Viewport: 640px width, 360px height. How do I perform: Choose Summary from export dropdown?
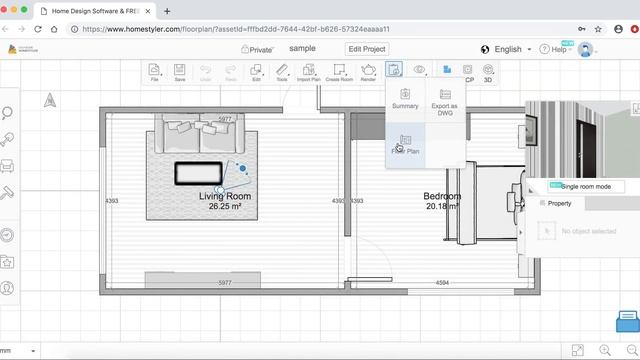click(x=405, y=99)
